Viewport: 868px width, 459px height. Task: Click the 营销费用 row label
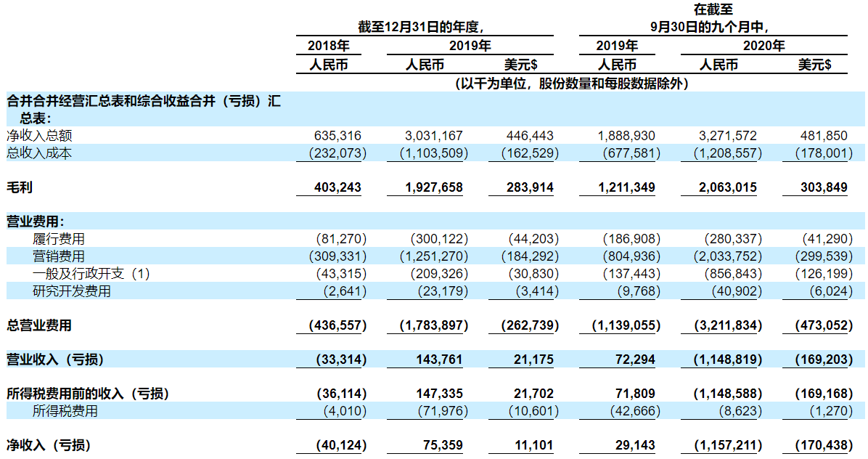click(59, 256)
